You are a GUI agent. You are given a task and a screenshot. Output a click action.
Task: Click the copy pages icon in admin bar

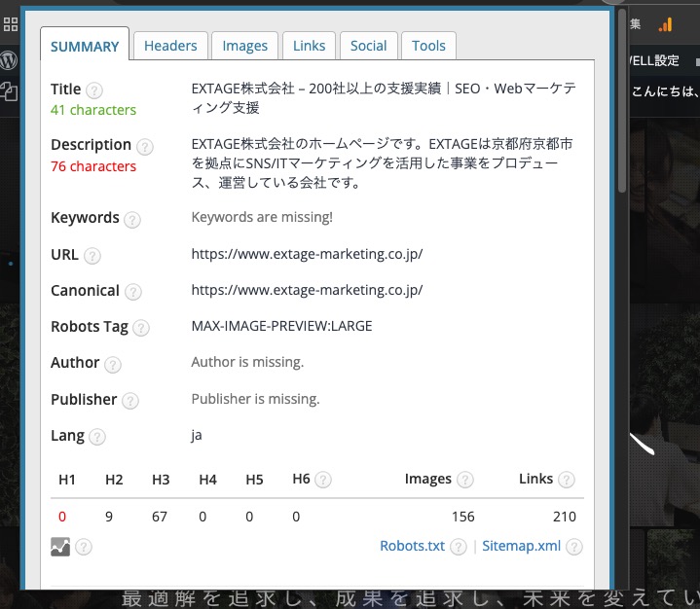coord(9,91)
